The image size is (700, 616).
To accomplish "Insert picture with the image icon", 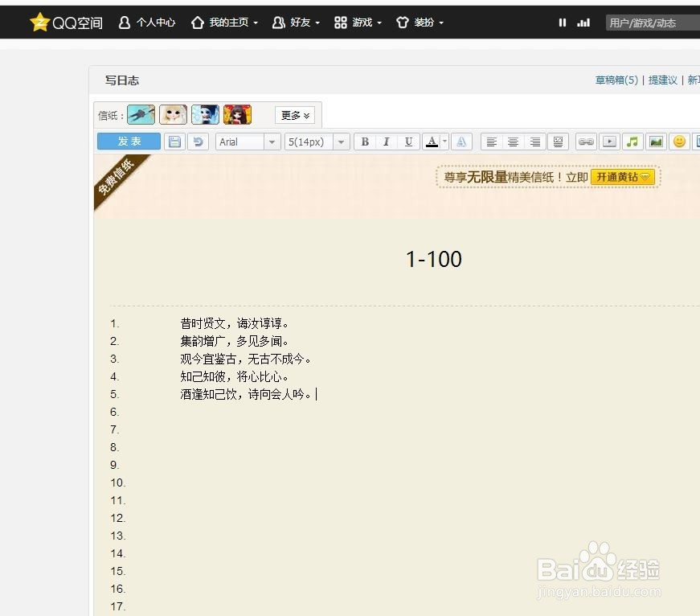I will 656,142.
